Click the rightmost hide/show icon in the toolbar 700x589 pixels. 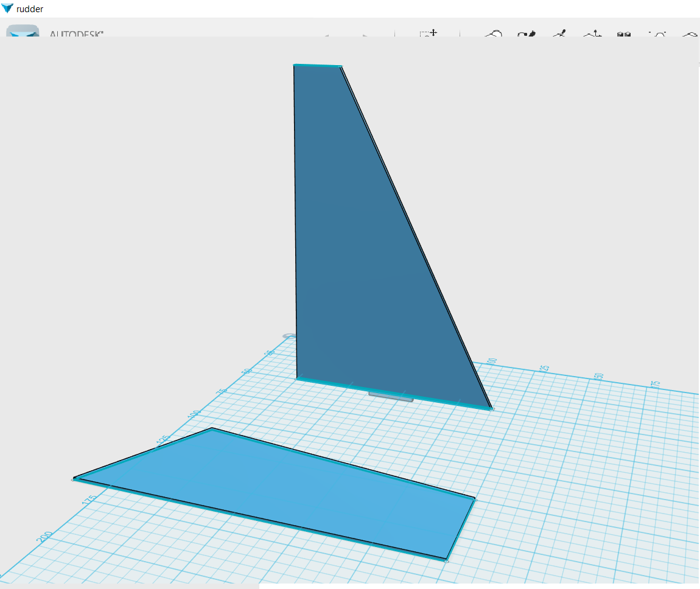click(x=691, y=35)
